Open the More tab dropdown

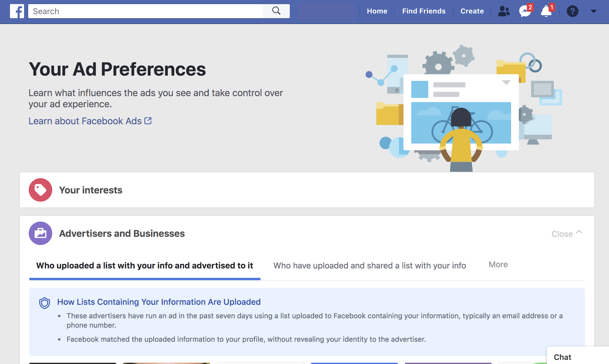(498, 265)
